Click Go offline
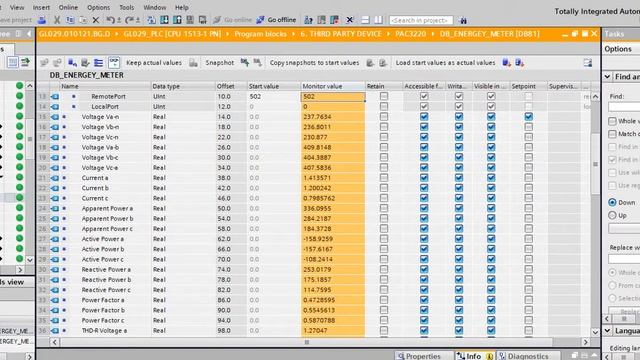640x360 pixels. point(276,20)
